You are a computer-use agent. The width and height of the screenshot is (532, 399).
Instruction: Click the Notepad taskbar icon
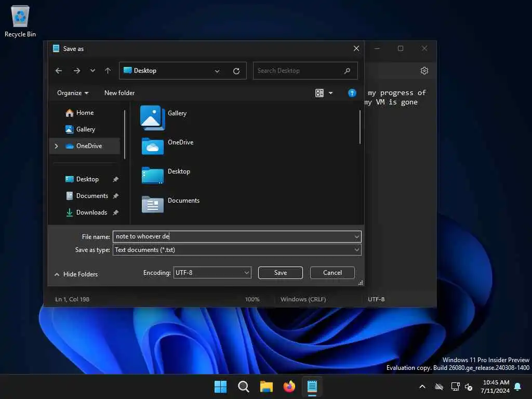(x=312, y=387)
